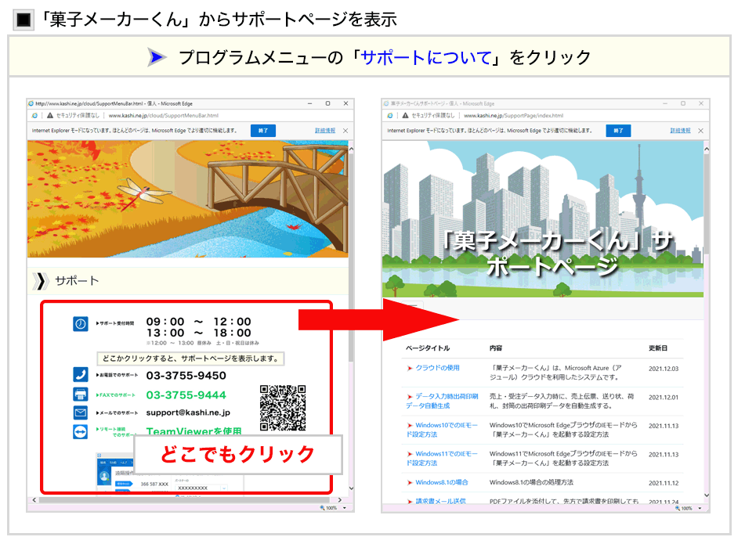Image resolution: width=756 pixels, height=544 pixels.
Task: Click the 09:00 ~ 12:00 support hours
Action: (199, 322)
